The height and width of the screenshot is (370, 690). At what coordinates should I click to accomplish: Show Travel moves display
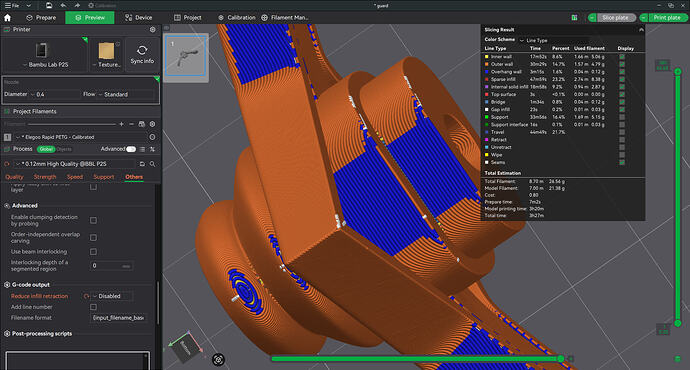click(622, 132)
